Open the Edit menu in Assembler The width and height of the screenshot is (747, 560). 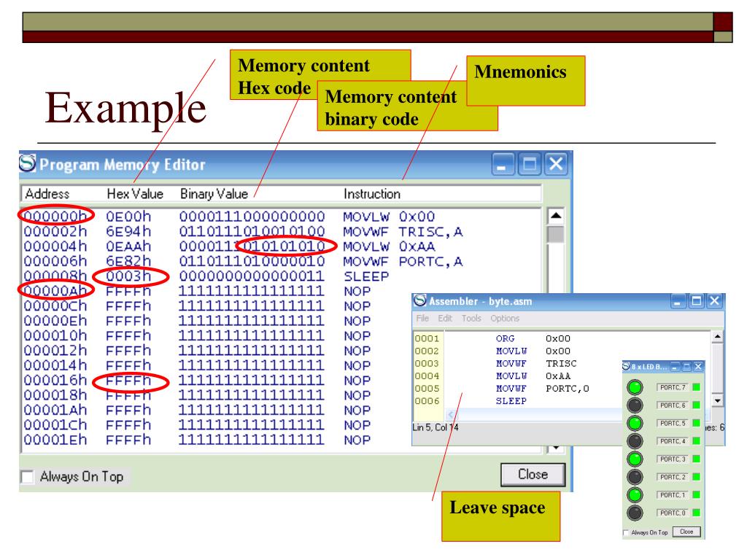(445, 318)
